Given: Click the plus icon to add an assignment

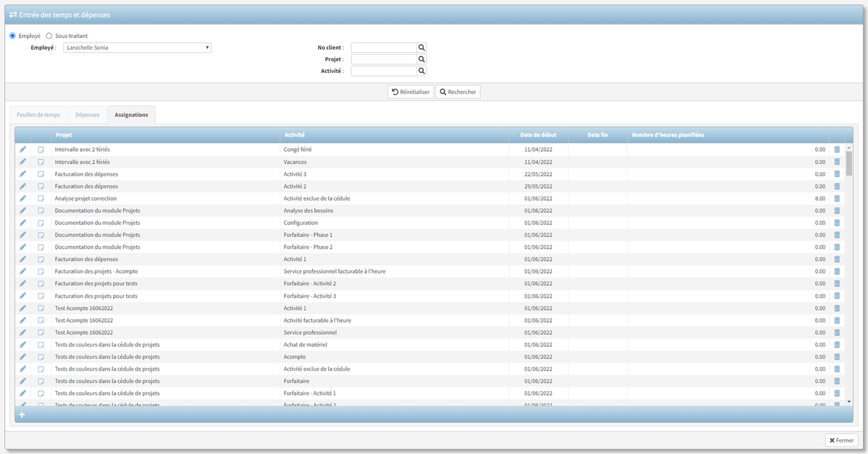Looking at the screenshot, I should point(22,415).
